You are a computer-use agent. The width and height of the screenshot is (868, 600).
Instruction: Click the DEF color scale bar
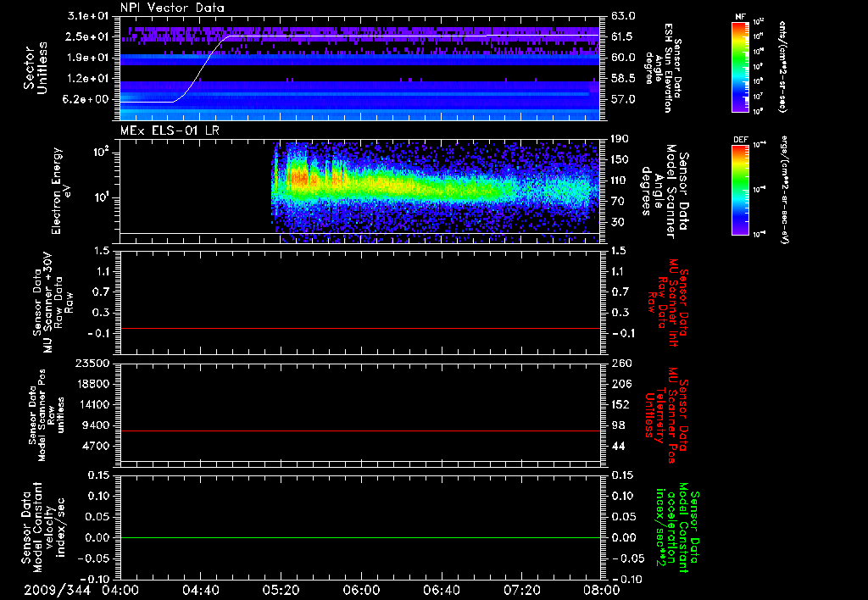coord(738,189)
